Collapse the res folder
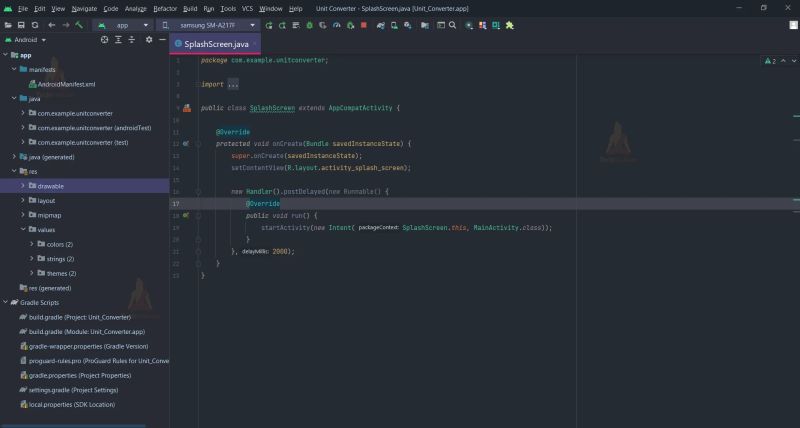Image resolution: width=800 pixels, height=428 pixels. 14,171
